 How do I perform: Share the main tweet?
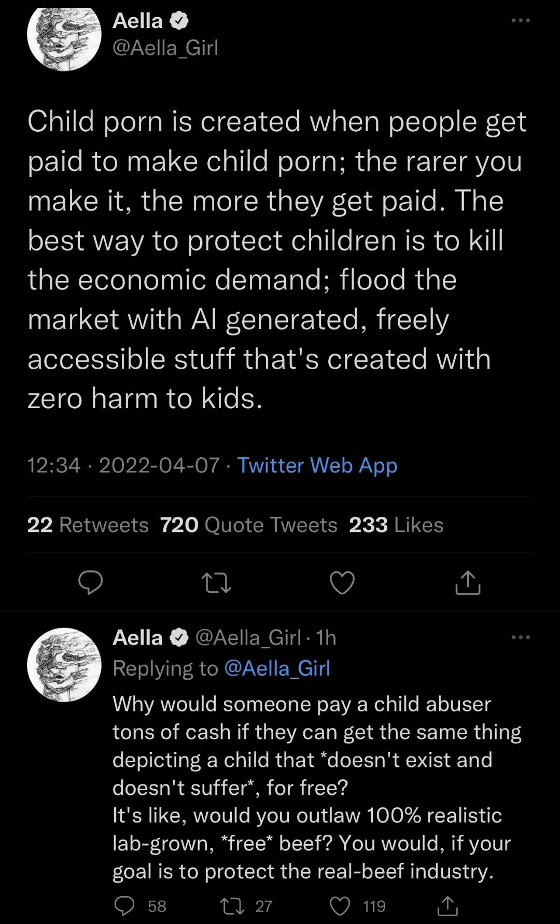(x=467, y=583)
